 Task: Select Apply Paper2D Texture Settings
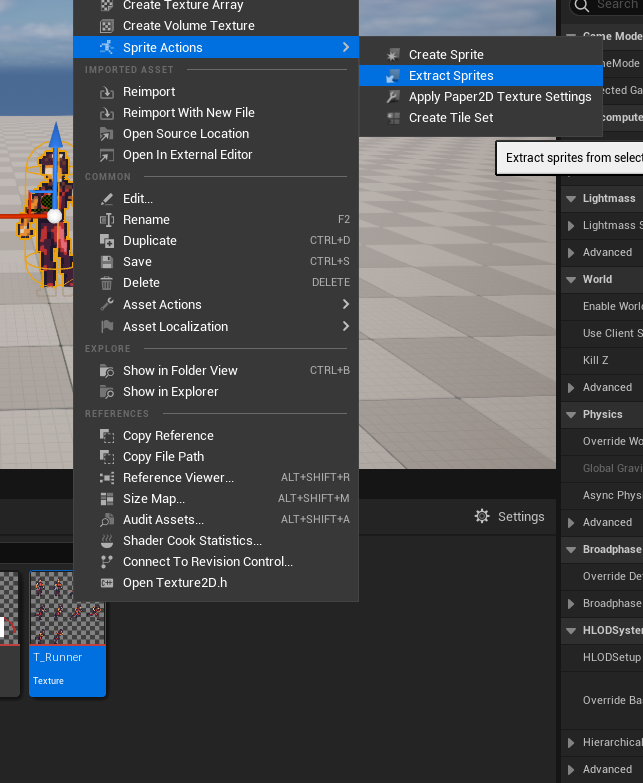[481, 96]
